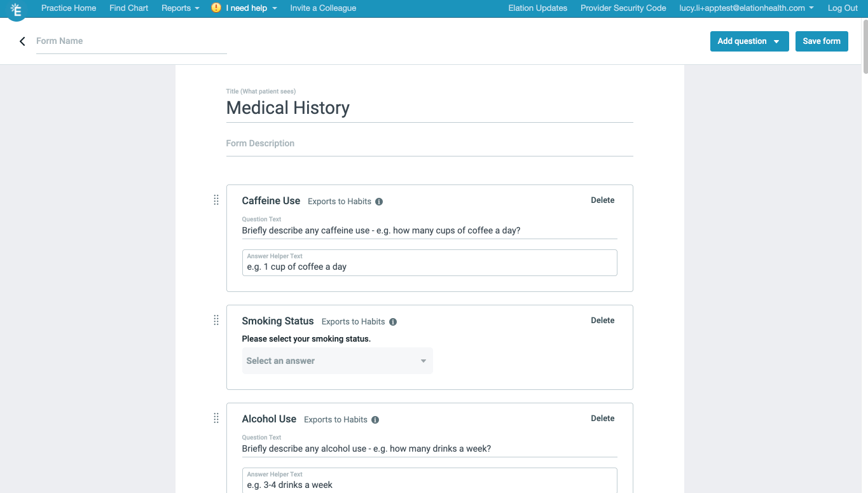868x493 pixels.
Task: Click Find Chart in the navigation bar
Action: (128, 8)
